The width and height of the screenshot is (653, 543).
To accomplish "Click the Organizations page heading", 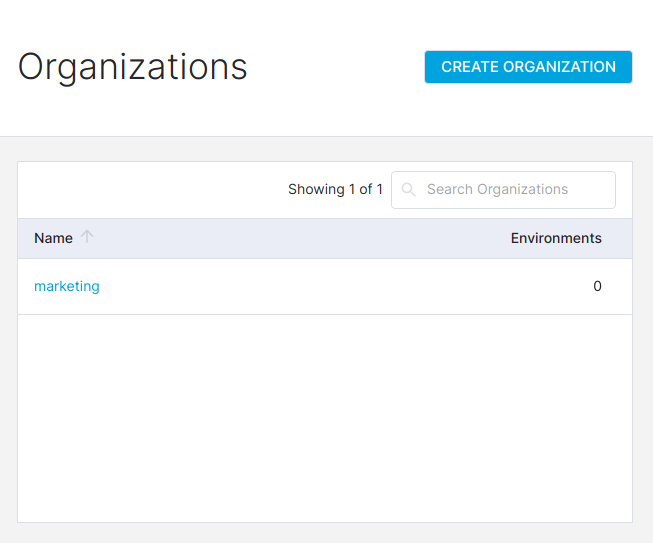I will [x=133, y=67].
